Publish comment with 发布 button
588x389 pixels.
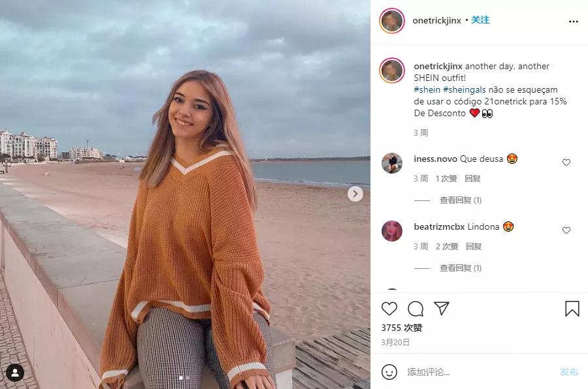pos(568,372)
